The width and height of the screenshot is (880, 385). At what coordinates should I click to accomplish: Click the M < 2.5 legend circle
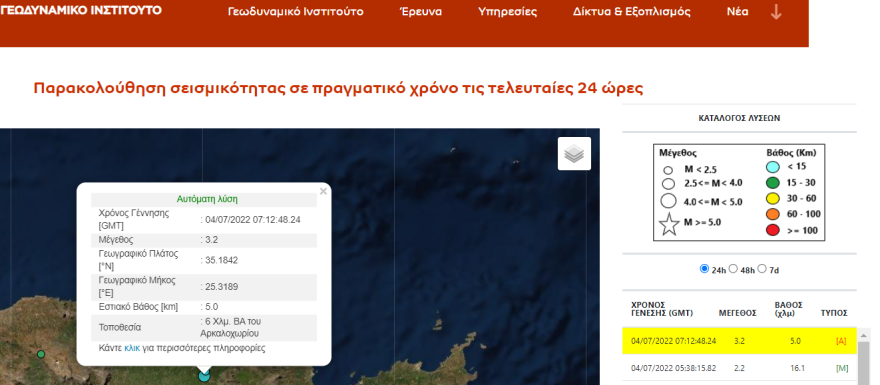(x=668, y=170)
